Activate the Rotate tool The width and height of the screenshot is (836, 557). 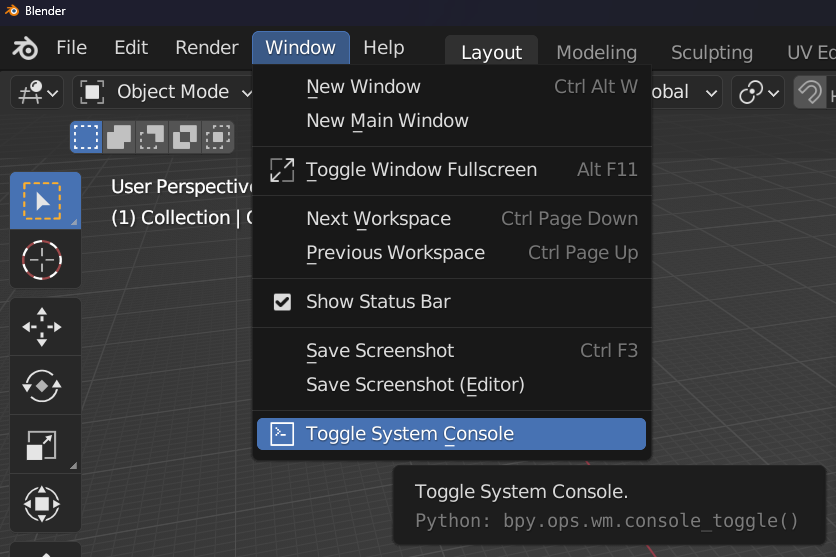[45, 385]
